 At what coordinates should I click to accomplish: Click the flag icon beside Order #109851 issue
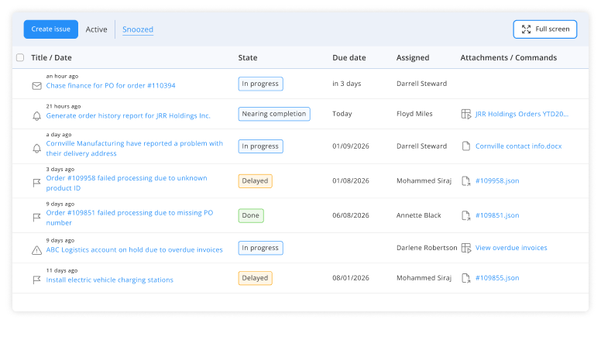tap(37, 218)
